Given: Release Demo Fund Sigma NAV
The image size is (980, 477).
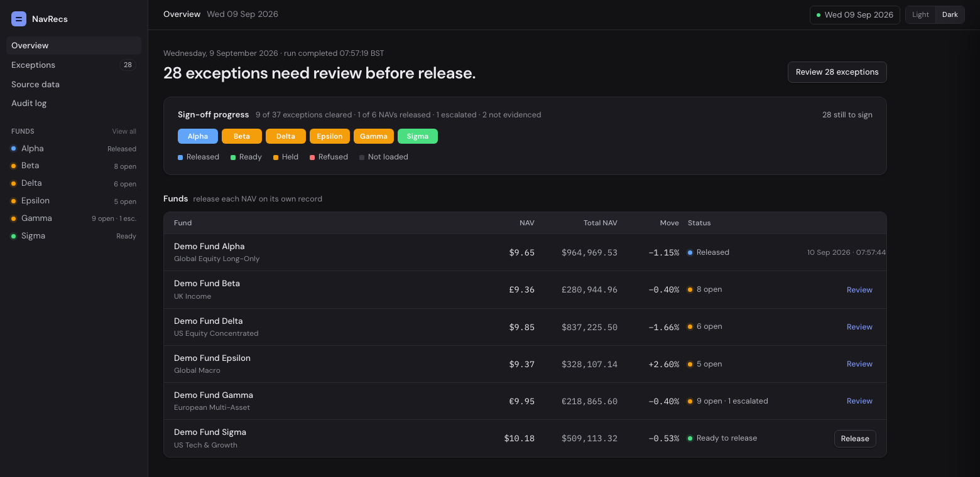Looking at the screenshot, I should point(855,439).
